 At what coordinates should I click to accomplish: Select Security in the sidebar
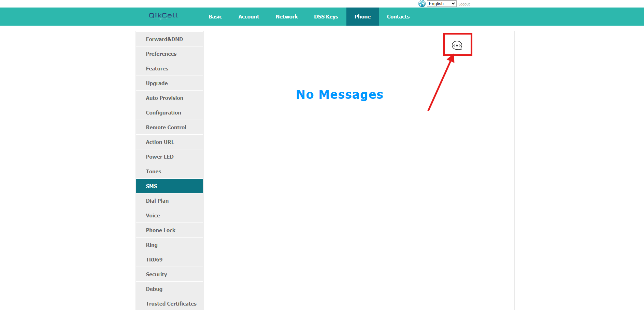tap(169, 274)
